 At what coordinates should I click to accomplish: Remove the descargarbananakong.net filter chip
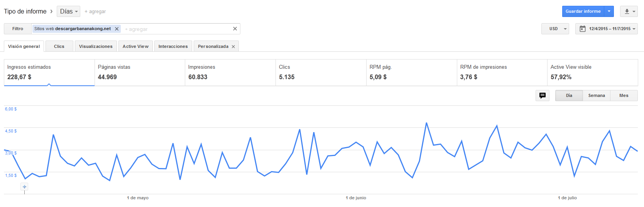117,29
